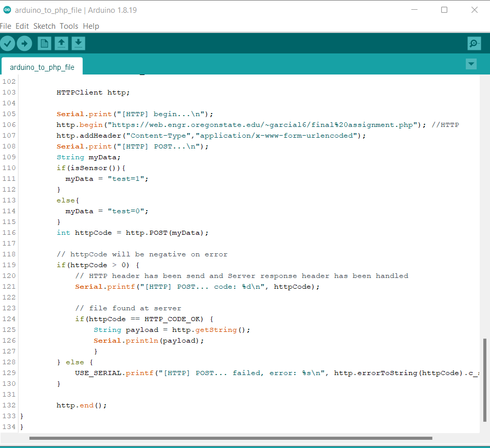Open the Help menu

tap(91, 26)
